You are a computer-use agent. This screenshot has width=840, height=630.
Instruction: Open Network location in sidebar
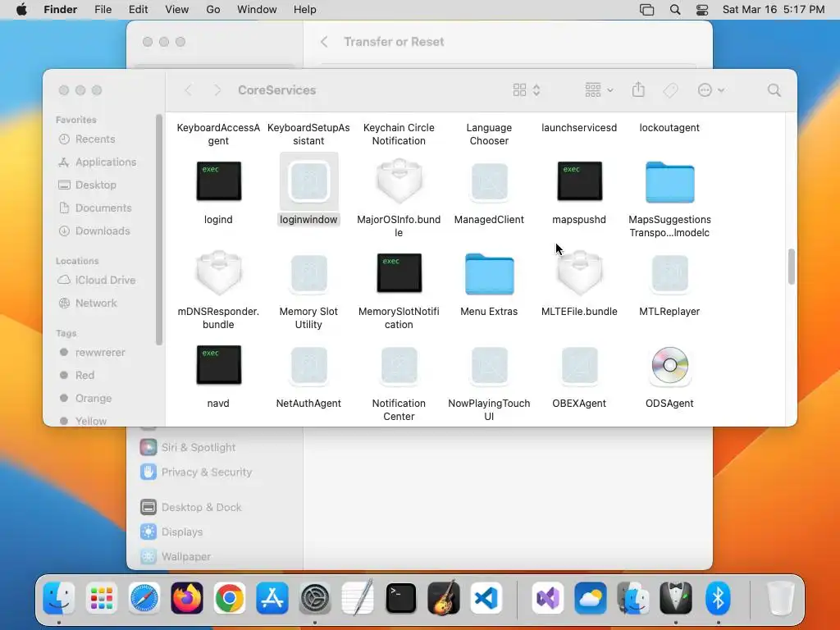point(96,304)
